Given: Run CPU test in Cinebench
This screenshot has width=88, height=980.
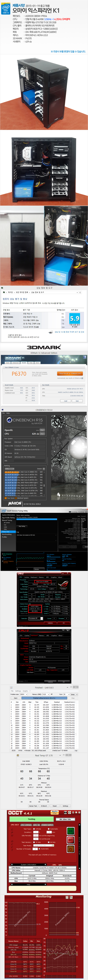Looking at the screenshot, I should tap(42, 434).
